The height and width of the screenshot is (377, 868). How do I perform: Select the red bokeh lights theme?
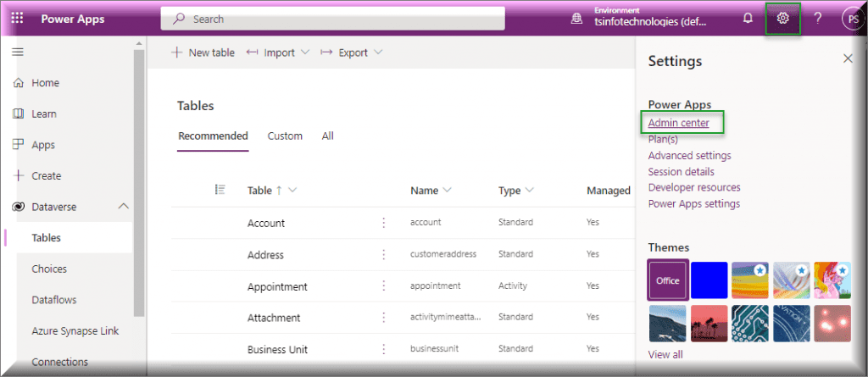(832, 324)
